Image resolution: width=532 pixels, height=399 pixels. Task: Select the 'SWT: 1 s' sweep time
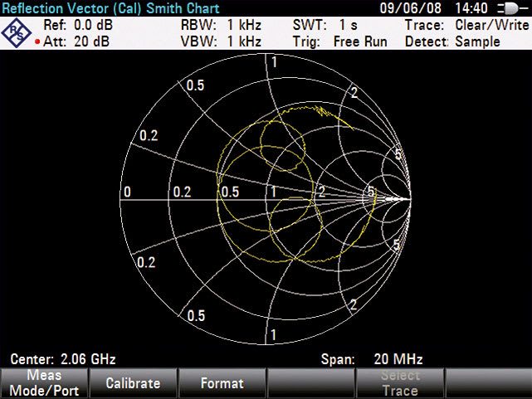[x=325, y=25]
